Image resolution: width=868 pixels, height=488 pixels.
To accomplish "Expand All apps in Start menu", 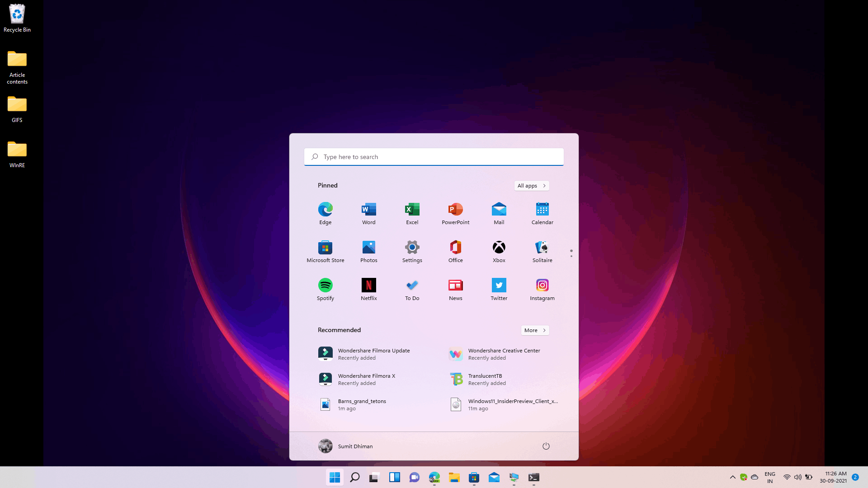I will pyautogui.click(x=531, y=185).
